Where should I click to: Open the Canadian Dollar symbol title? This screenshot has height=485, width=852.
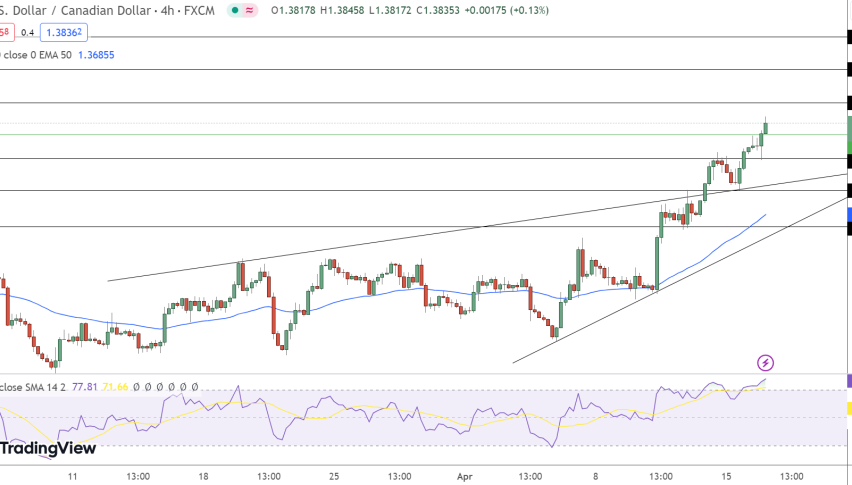pyautogui.click(x=107, y=10)
